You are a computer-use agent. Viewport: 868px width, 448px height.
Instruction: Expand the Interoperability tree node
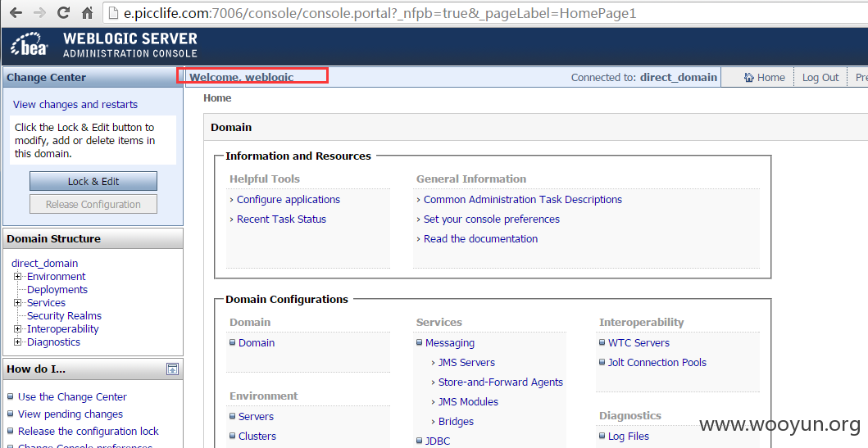[18, 328]
